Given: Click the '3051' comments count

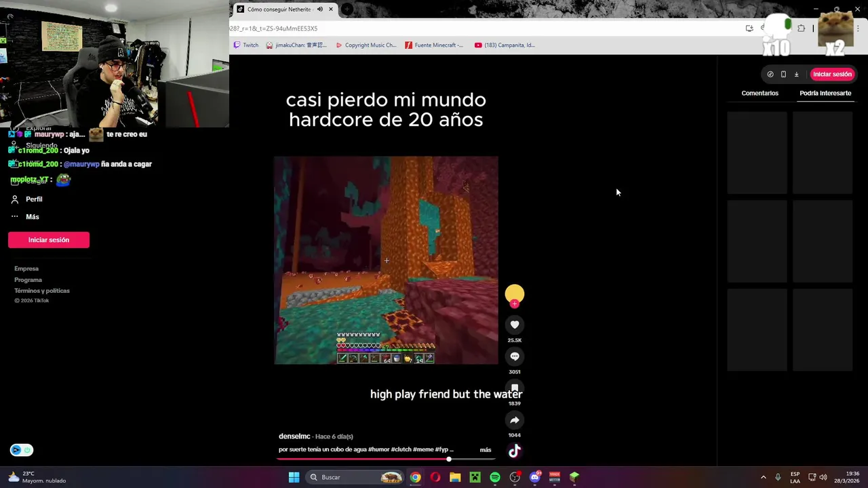Looking at the screenshot, I should [515, 372].
